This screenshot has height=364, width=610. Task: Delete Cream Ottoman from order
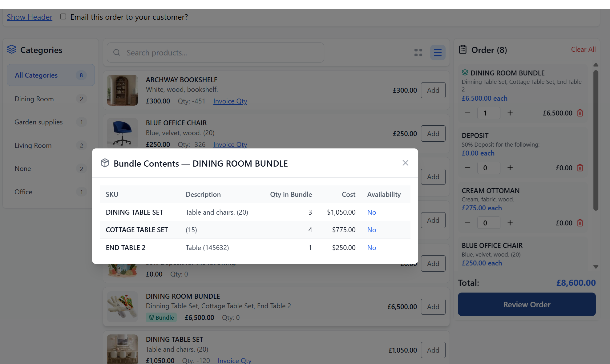[580, 223]
